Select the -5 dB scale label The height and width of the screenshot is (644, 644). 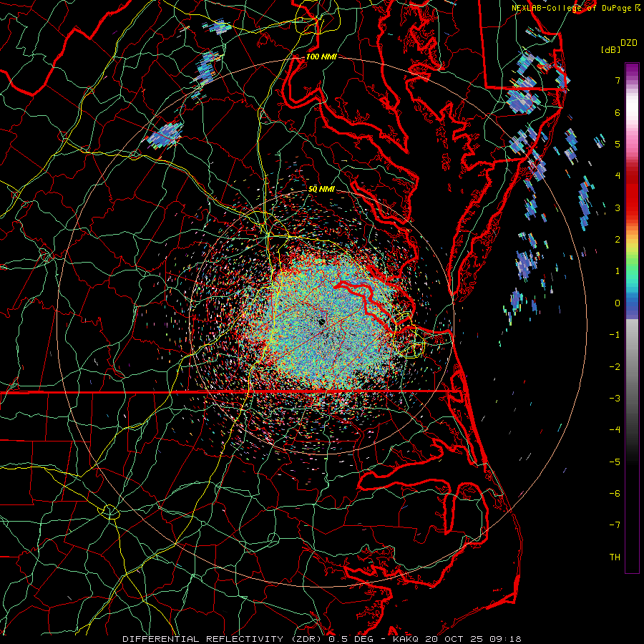[615, 462]
